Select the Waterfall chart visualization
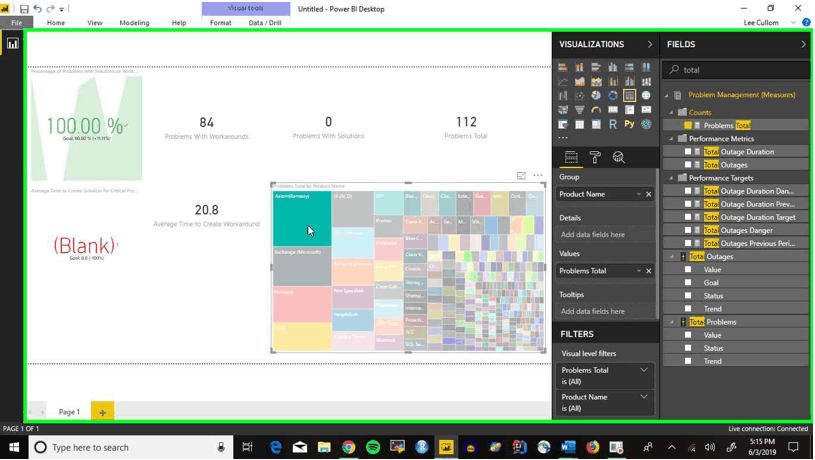 click(x=563, y=96)
